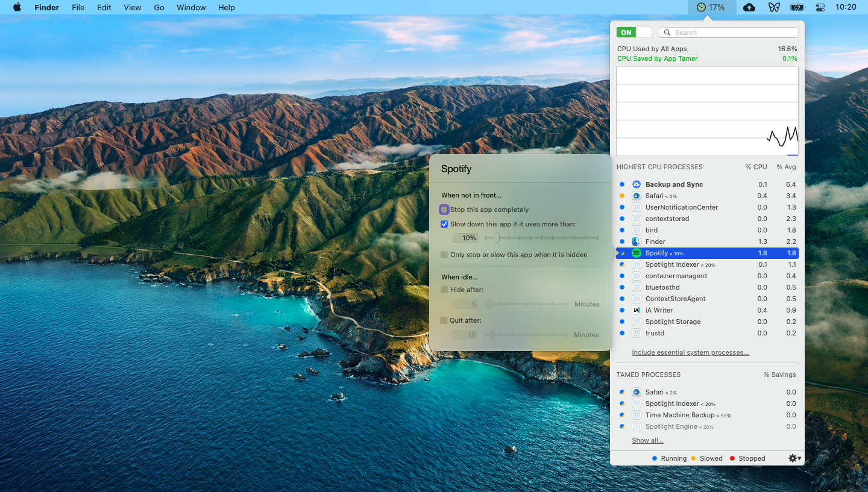Select the ContextStoreAgent row
The image size is (868, 492).
707,299
